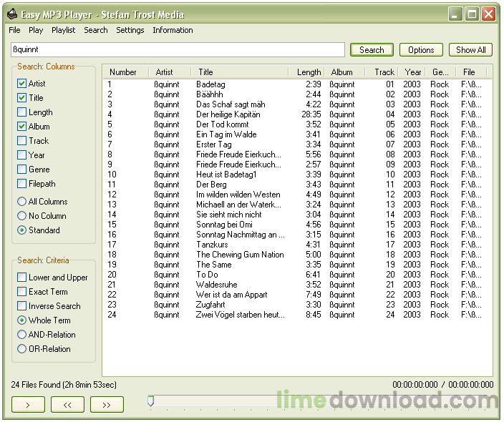This screenshot has width=504, height=422.
Task: Click the search text input field
Action: tap(178, 50)
